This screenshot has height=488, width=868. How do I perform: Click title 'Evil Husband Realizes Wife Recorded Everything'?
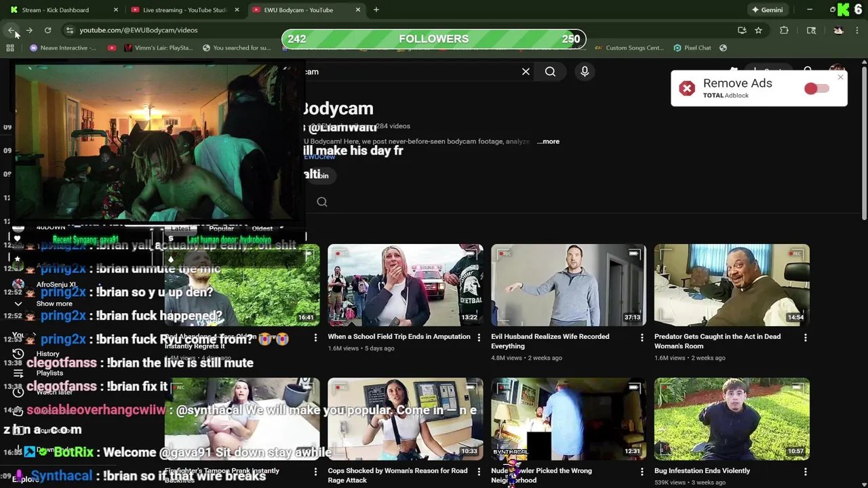point(550,341)
